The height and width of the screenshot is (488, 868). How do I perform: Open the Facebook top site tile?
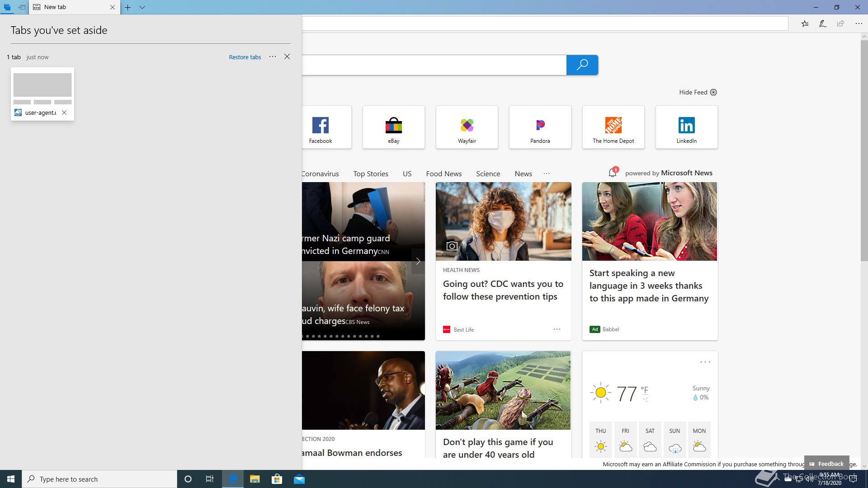[326, 127]
